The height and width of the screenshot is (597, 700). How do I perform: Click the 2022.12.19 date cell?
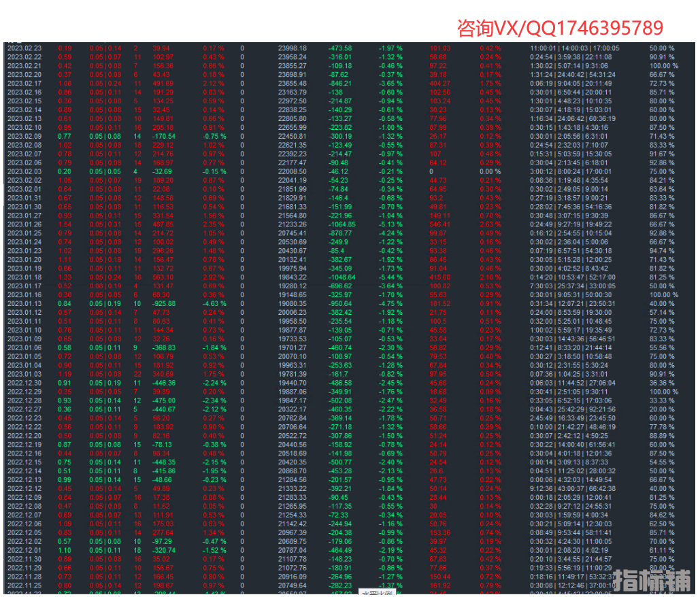[x=24, y=444]
